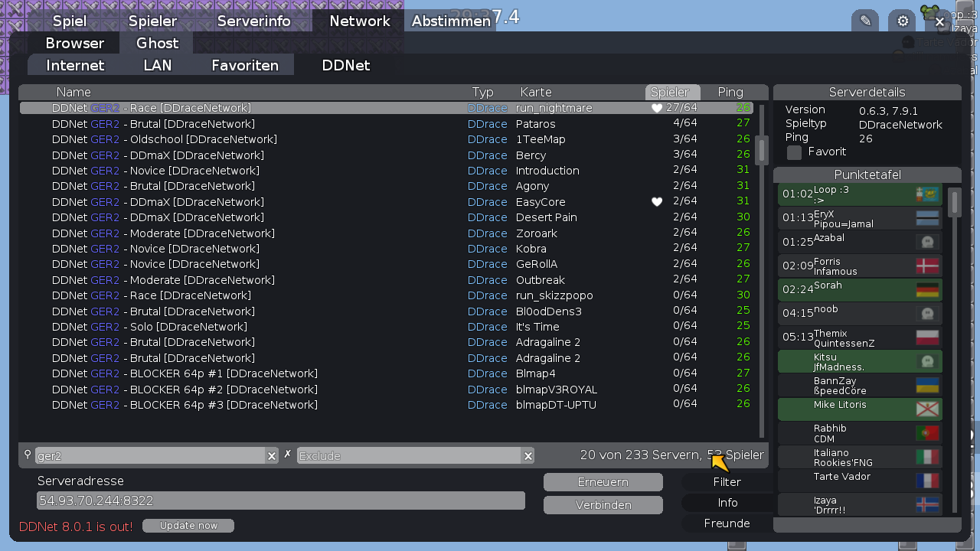
Task: Toggle the heart favorite on EasyCore server
Action: click(x=657, y=201)
